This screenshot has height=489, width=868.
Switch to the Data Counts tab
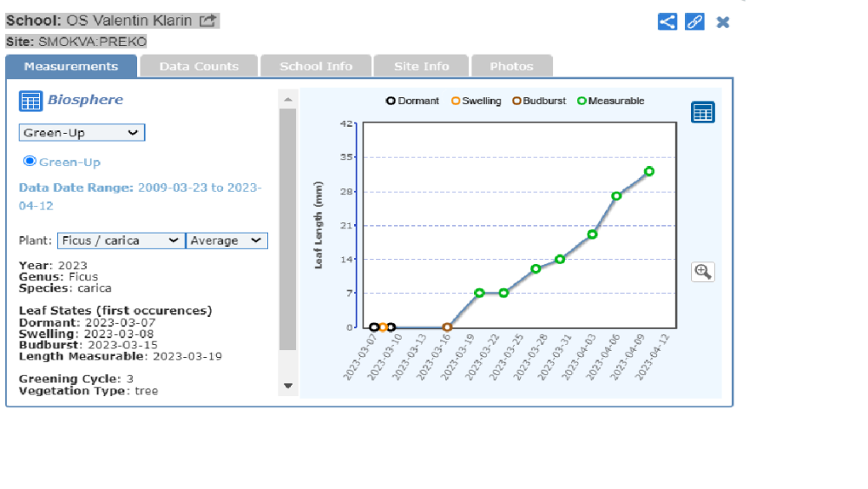pos(199,66)
